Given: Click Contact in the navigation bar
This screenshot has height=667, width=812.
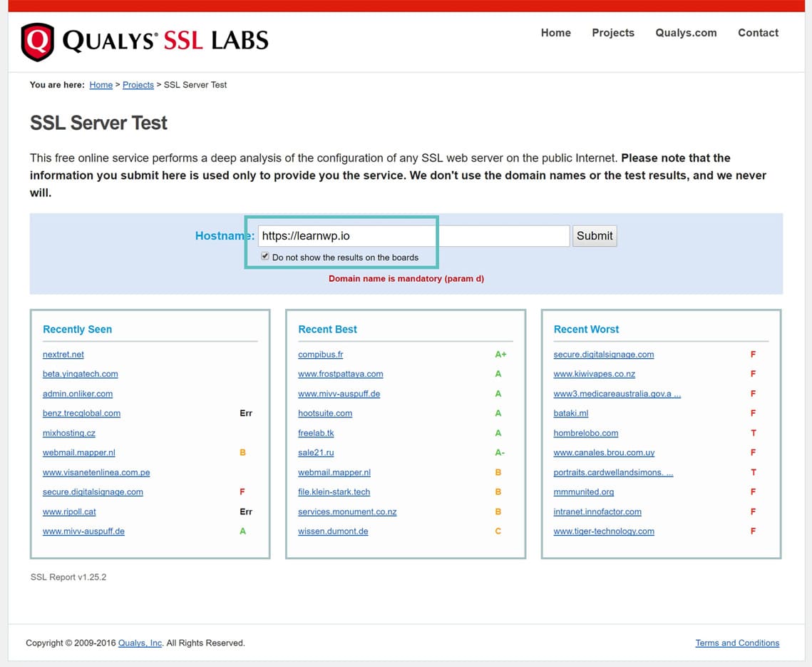Looking at the screenshot, I should point(758,32).
